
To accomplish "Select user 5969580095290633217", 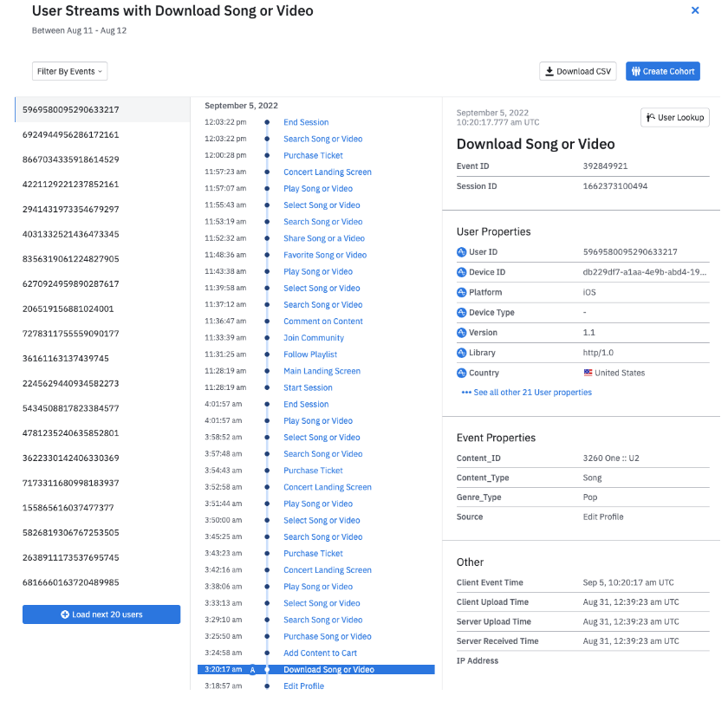I will (102, 109).
